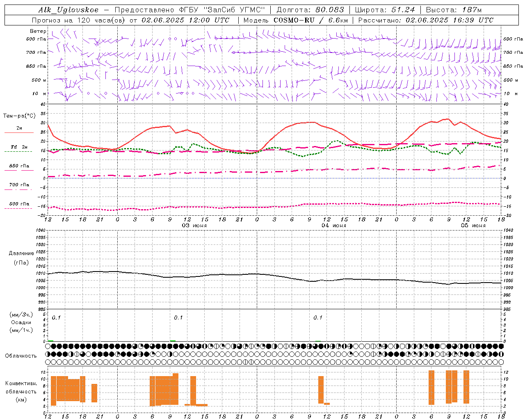
Task: Click the Осадки panel label
Action: pos(21,322)
